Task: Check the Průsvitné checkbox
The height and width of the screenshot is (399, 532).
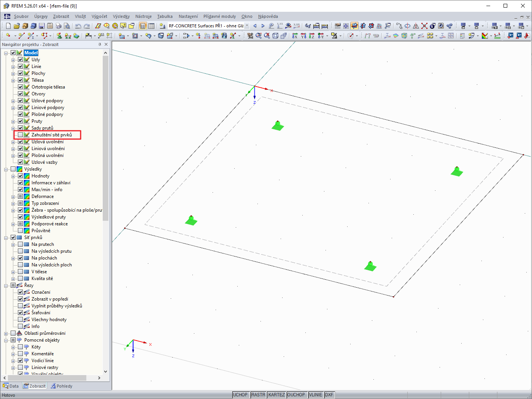Action: pos(21,231)
